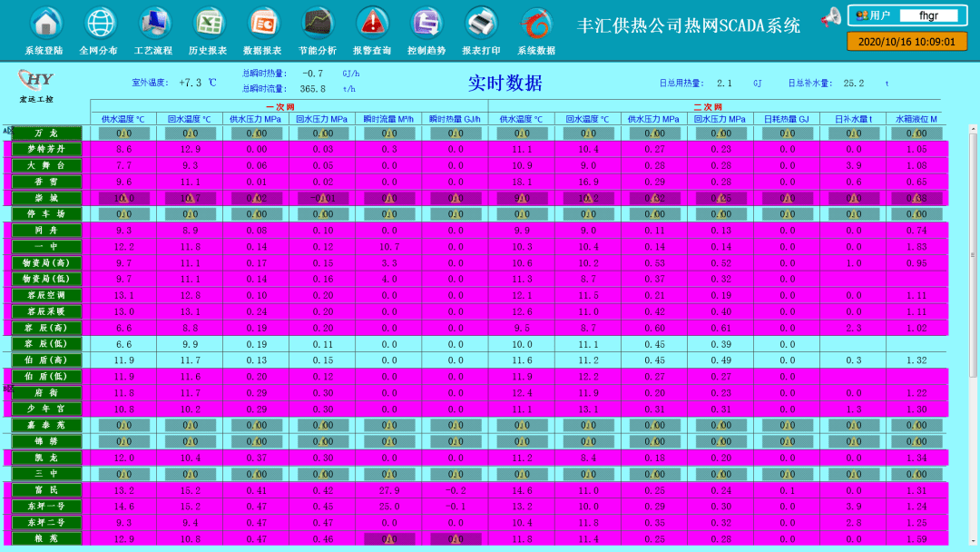
Task: Open 系统登陆 home icon
Action: 45,23
